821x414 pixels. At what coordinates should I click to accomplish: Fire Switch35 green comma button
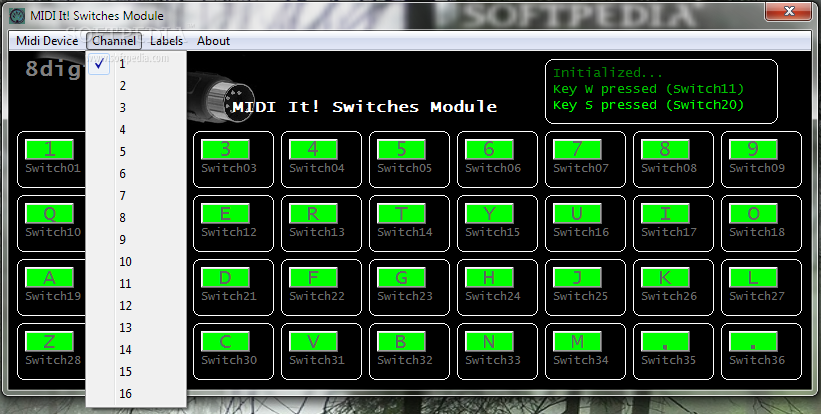pos(665,342)
